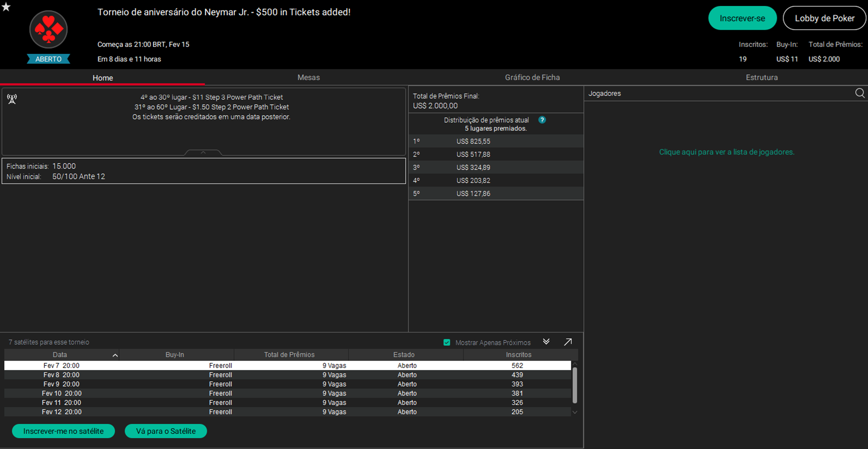The height and width of the screenshot is (449, 868).
Task: Click the PokerStars tournament logo
Action: (48, 29)
